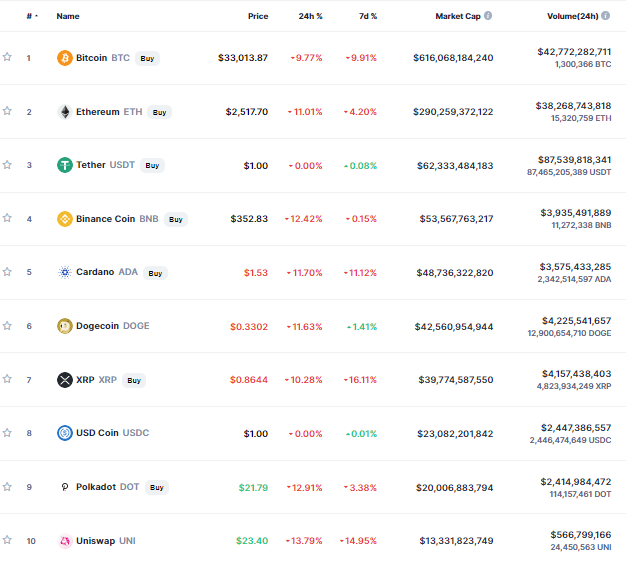Star Uniswap as a favorite
This screenshot has height=566, width=626.
click(7, 540)
